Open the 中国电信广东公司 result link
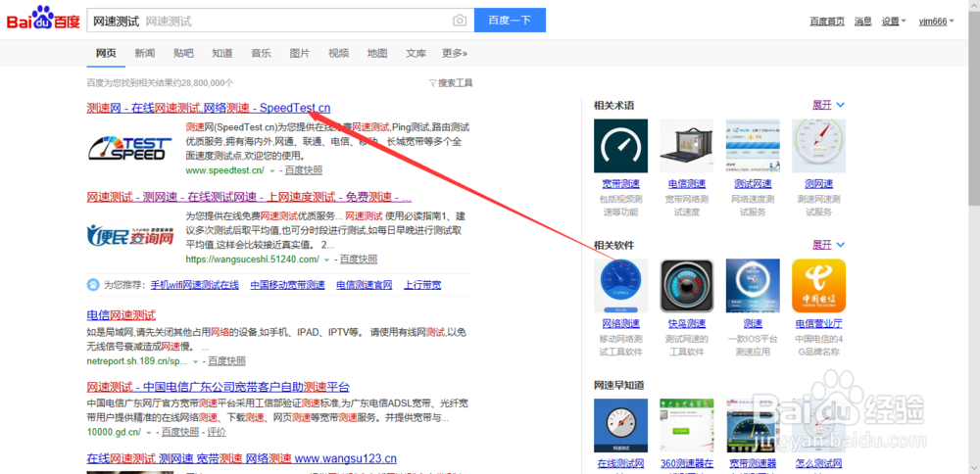Screen dimensions: 980x474 (219, 386)
